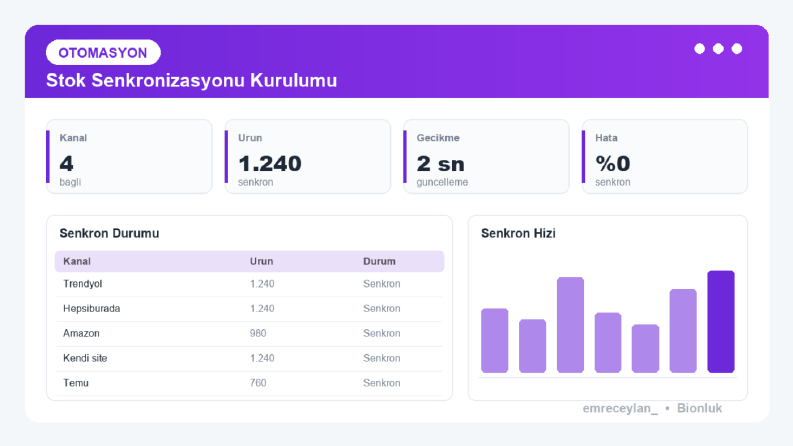Viewport: 793px width, 446px height.
Task: Click the 'Gecikme' card label
Action: click(438, 138)
